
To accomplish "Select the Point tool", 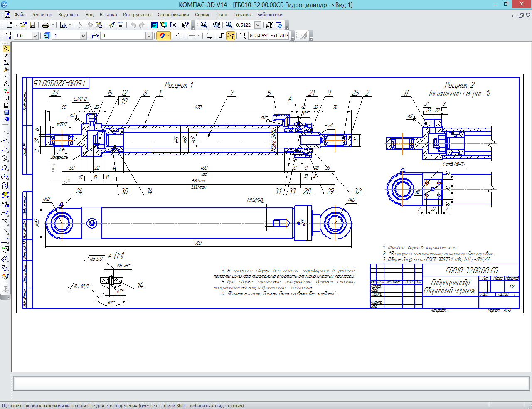I will coord(5,131).
